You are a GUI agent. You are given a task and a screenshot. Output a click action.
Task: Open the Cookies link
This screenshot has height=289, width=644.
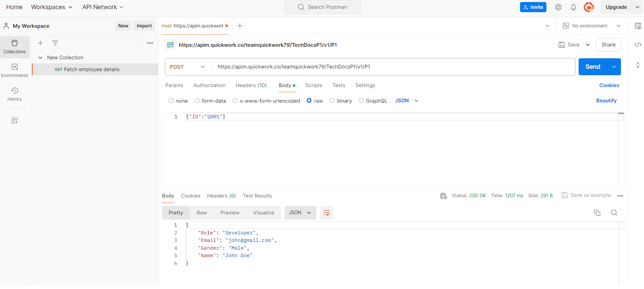coord(609,85)
